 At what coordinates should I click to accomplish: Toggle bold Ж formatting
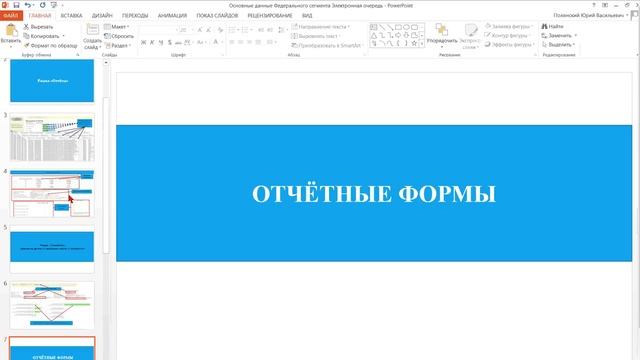[x=143, y=42]
